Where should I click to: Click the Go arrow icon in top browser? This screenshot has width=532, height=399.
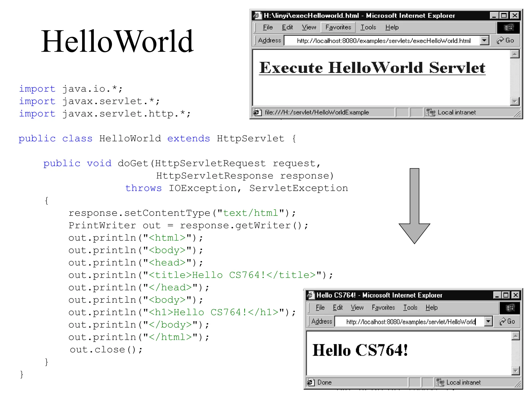[500, 41]
